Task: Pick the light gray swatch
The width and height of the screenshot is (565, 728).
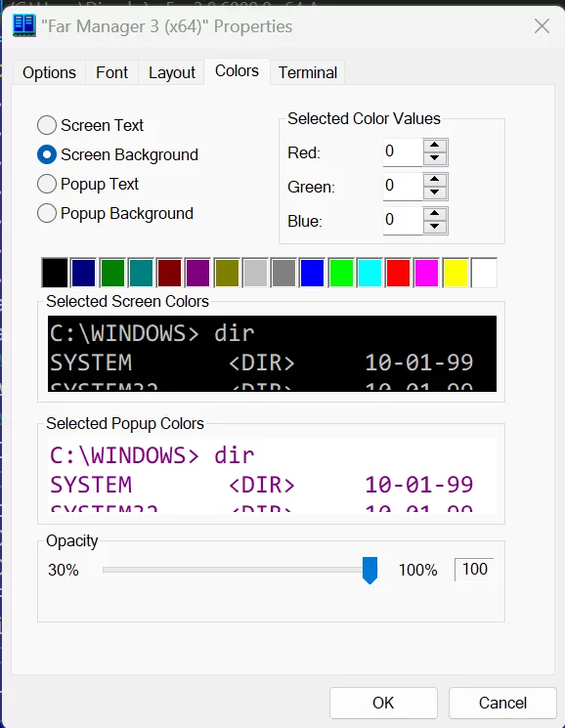Action: pos(255,273)
